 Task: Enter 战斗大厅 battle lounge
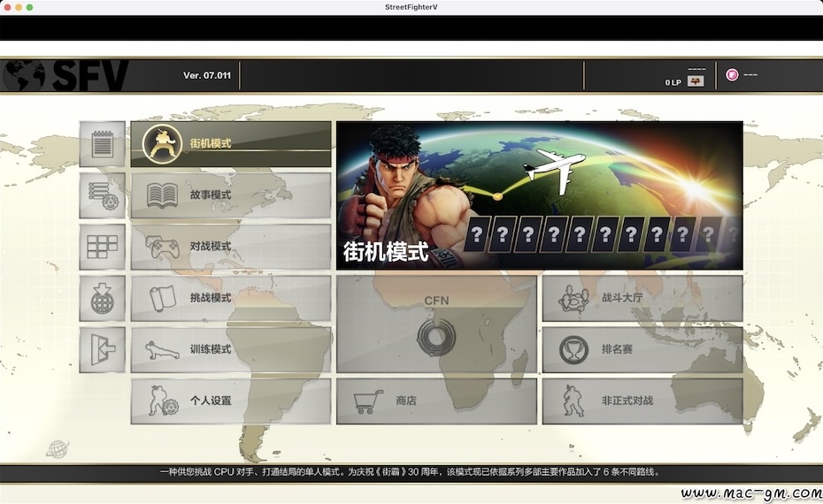point(642,298)
